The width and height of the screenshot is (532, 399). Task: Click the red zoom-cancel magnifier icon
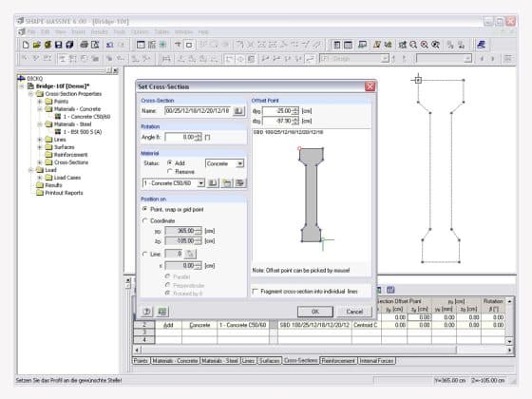click(x=424, y=45)
